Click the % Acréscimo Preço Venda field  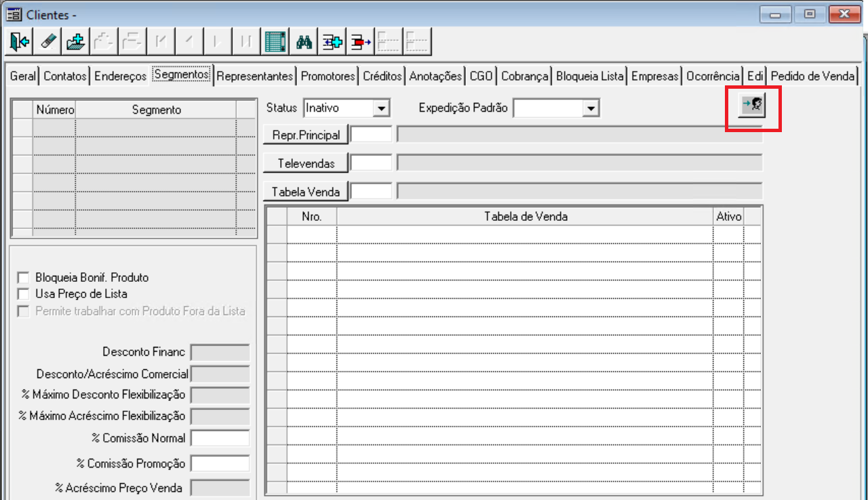tap(220, 488)
